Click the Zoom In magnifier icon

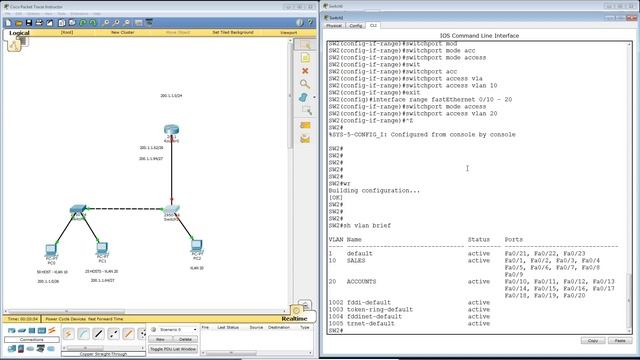(x=106, y=23)
